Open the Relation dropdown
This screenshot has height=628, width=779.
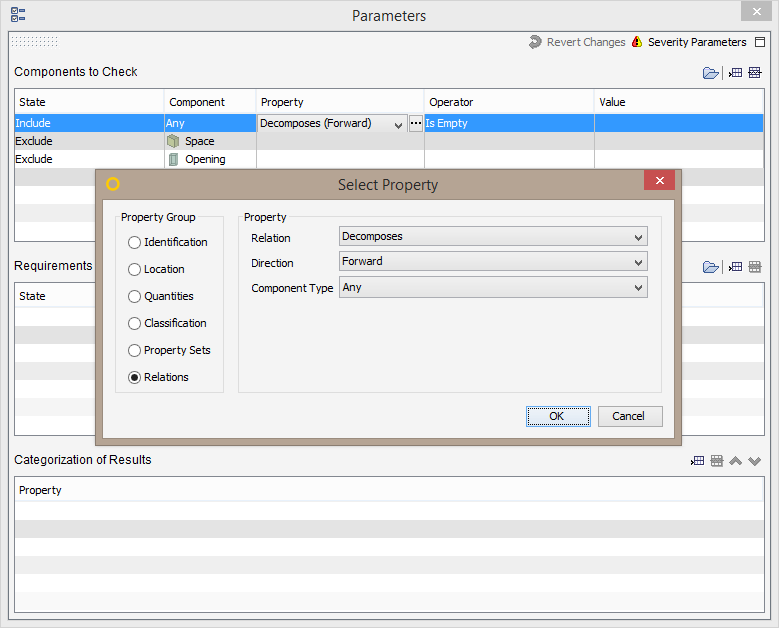(x=493, y=237)
